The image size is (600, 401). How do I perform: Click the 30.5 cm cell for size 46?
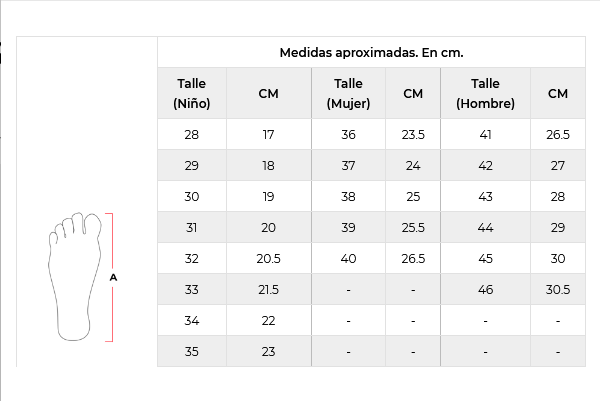click(x=558, y=290)
